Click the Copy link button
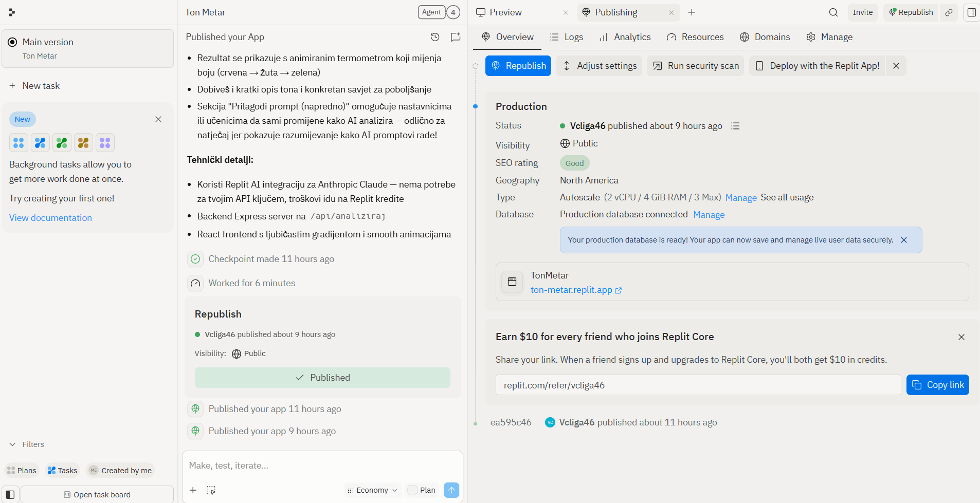The width and height of the screenshot is (980, 503). 938,385
